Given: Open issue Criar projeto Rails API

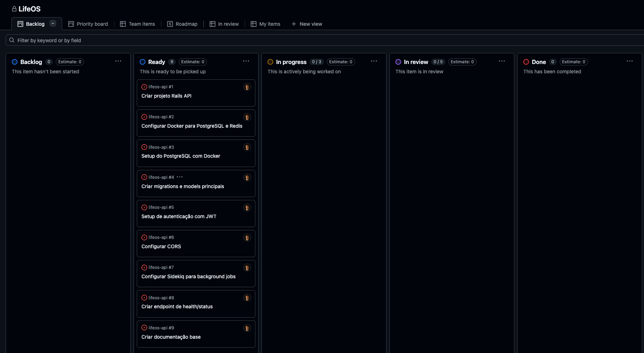Looking at the screenshot, I should coord(166,96).
